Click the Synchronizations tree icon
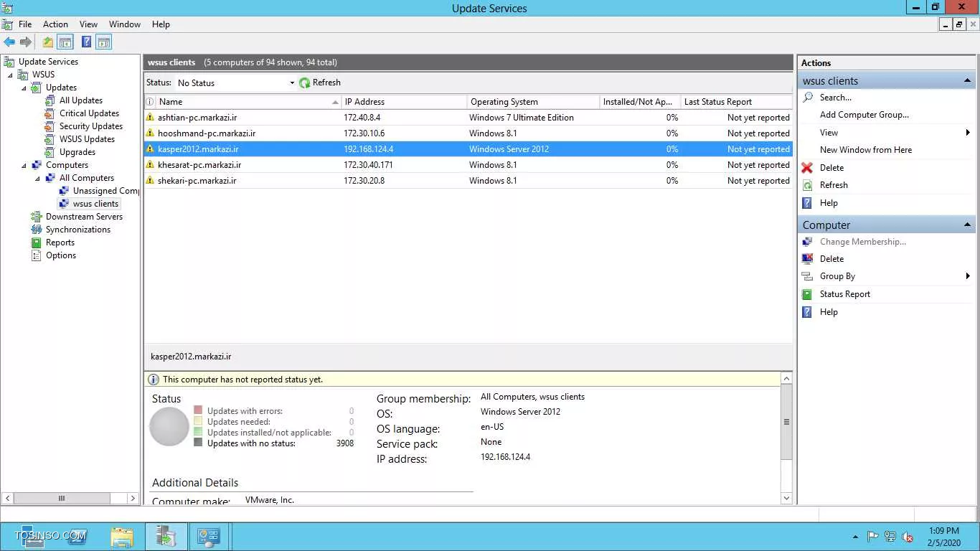Viewport: 980px width, 551px height. [36, 230]
